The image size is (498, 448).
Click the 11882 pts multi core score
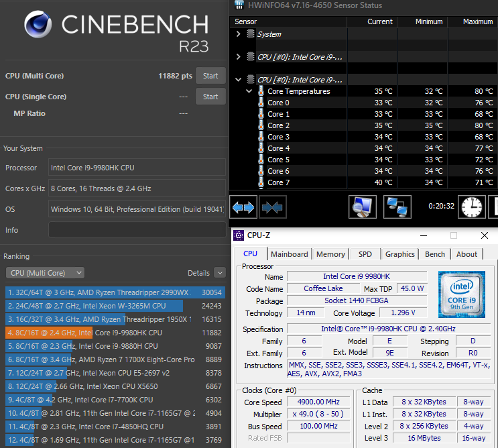point(176,76)
